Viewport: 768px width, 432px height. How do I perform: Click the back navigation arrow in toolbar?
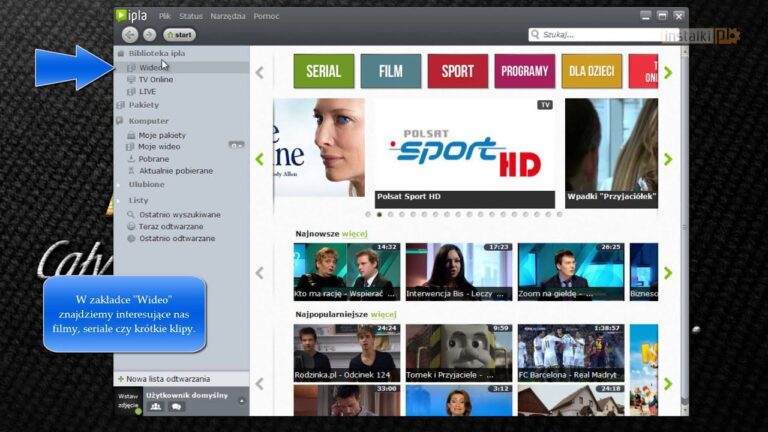tap(129, 35)
